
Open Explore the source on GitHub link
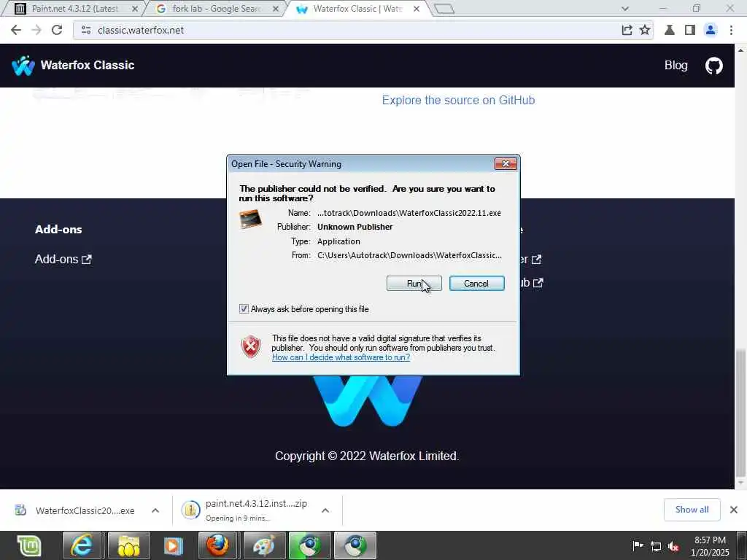pyautogui.click(x=458, y=100)
